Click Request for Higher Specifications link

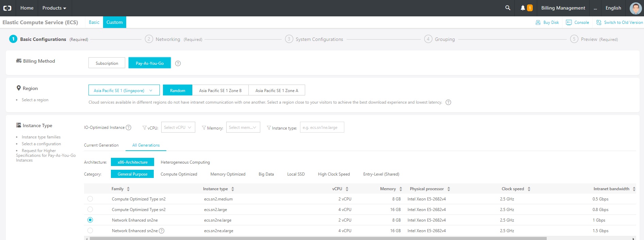point(46,155)
